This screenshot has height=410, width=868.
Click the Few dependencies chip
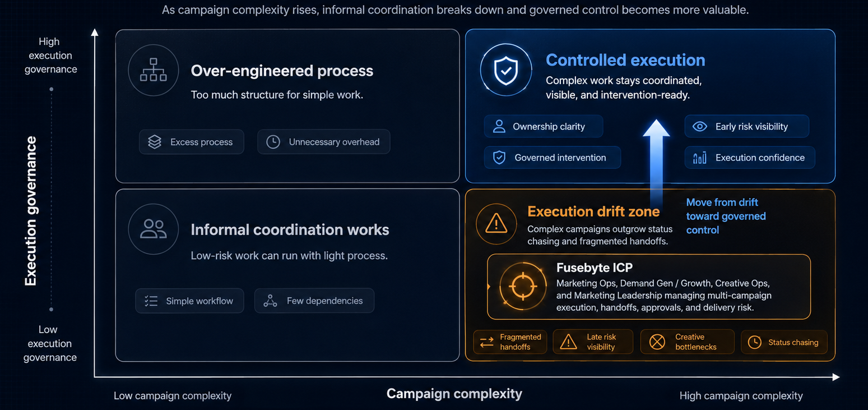[314, 301]
